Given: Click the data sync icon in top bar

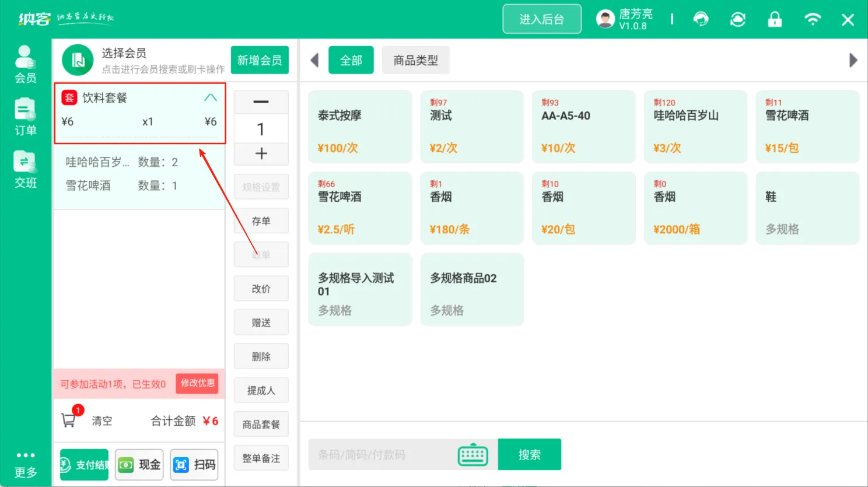Looking at the screenshot, I should tap(737, 19).
